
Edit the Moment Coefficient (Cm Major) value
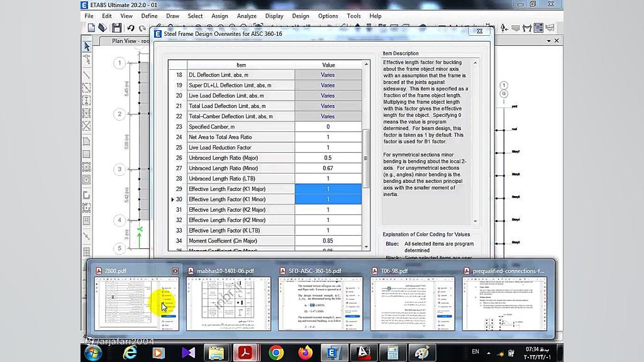(x=328, y=241)
